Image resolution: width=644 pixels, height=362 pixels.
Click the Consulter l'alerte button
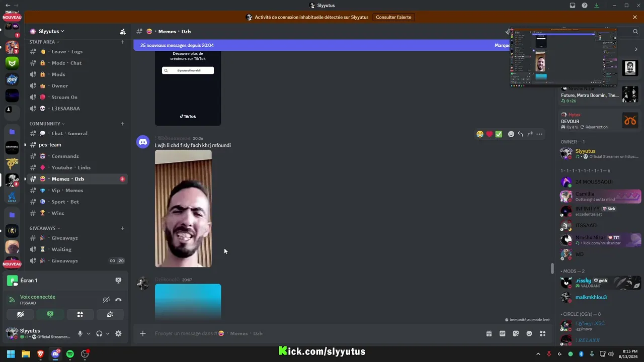click(393, 17)
